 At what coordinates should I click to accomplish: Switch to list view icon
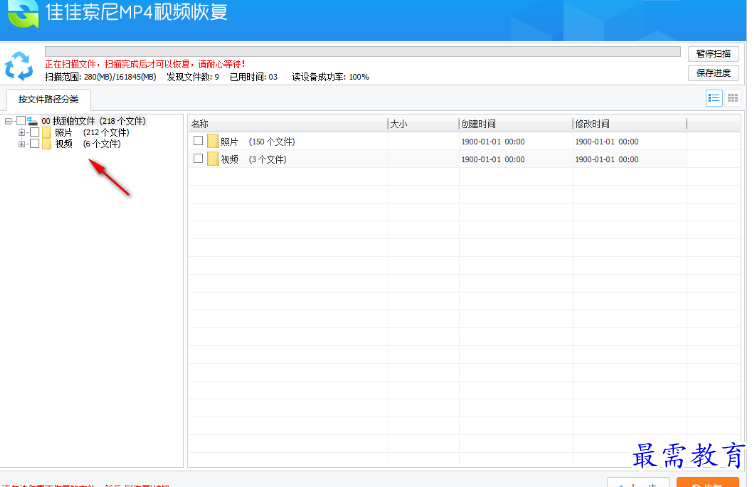click(x=714, y=99)
